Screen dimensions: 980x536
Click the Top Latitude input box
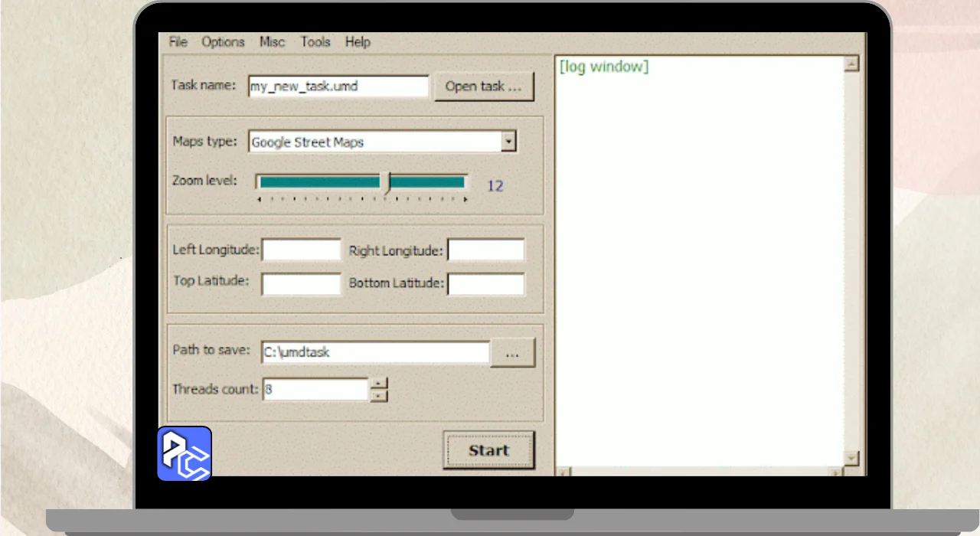[301, 284]
